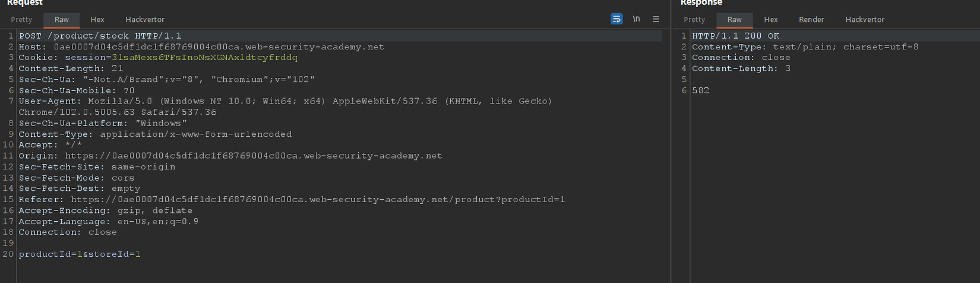The image size is (980, 283).
Task: Select the Raw tab in Request panel
Action: pos(61,20)
